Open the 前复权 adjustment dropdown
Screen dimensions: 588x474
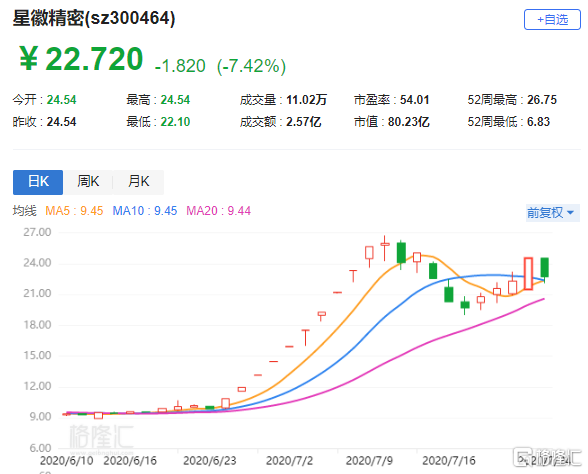pos(552,213)
